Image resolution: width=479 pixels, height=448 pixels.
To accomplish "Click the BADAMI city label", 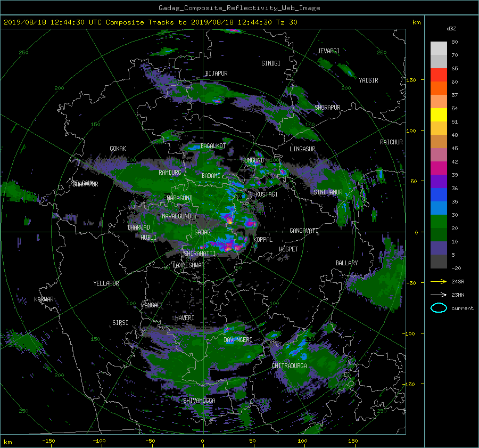I will click(211, 176).
